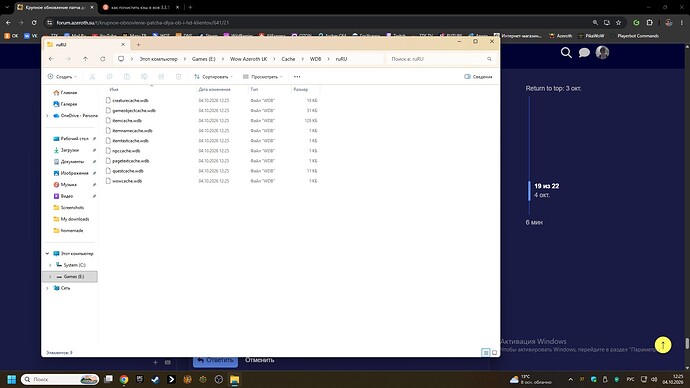This screenshot has width=690, height=388.
Task: Add a new Explorer tab
Action: point(138,44)
